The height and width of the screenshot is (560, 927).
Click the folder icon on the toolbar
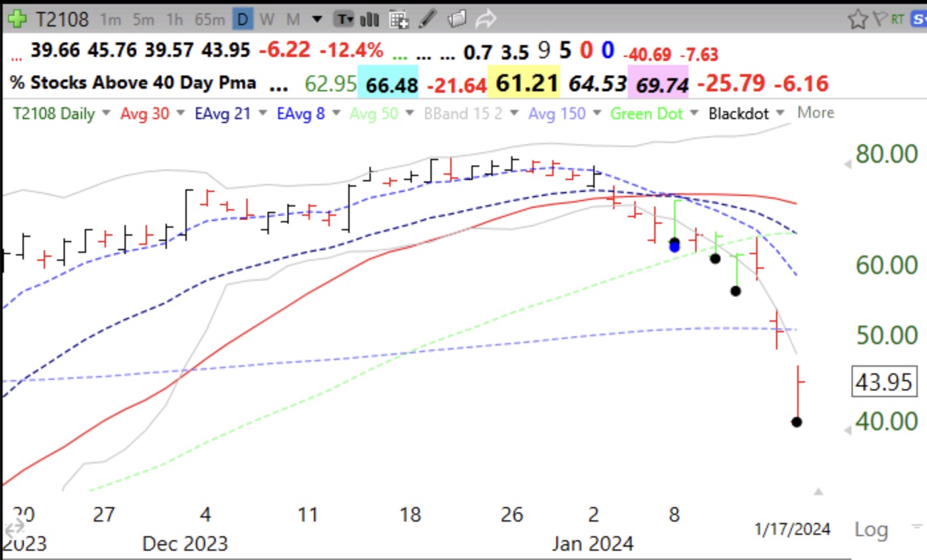click(x=457, y=19)
